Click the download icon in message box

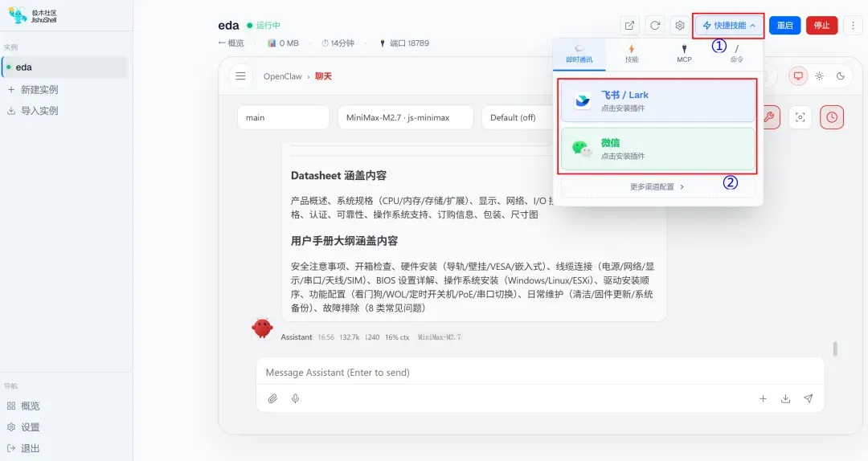point(785,398)
